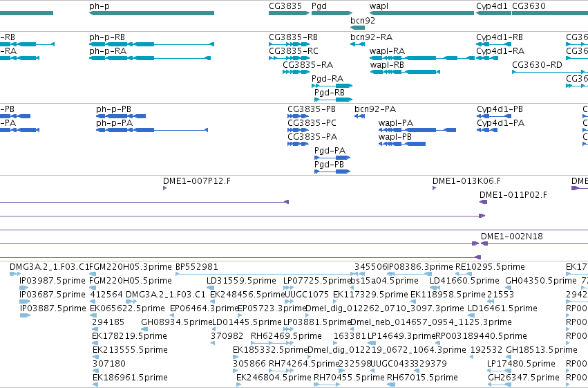Select transcript ph-p-RA
588x388 pixels.
point(150,58)
